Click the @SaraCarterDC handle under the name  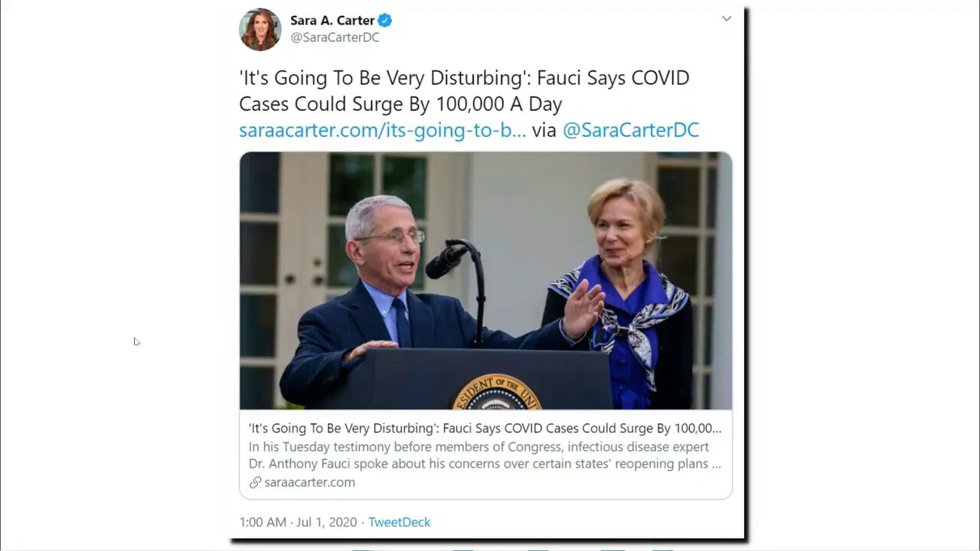point(335,37)
